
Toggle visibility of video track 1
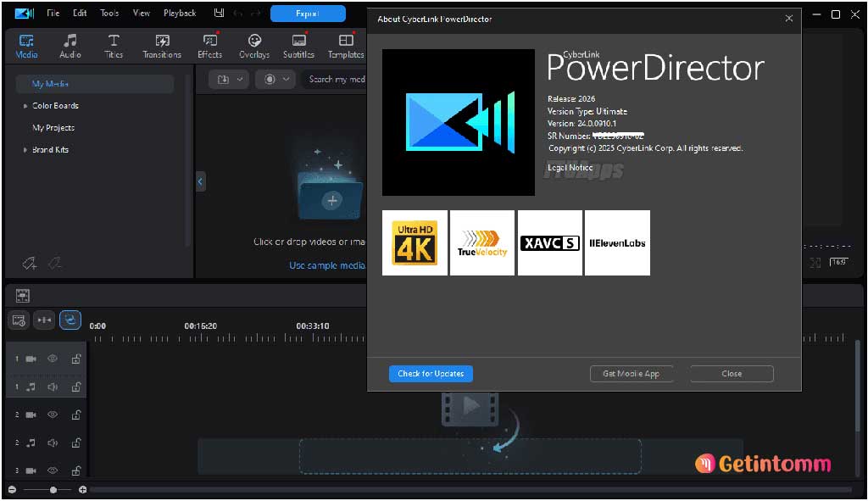(x=53, y=359)
